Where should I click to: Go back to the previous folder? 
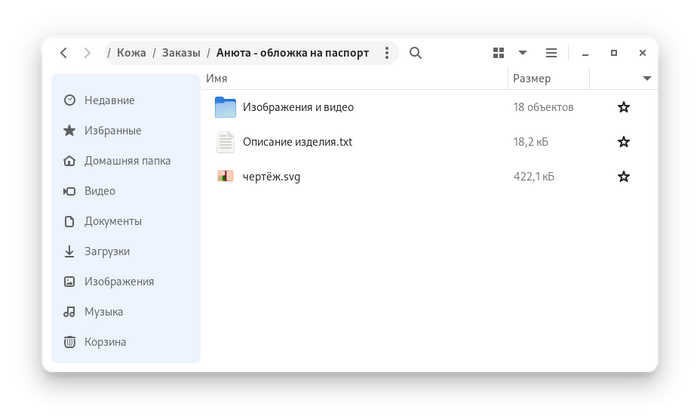[64, 53]
